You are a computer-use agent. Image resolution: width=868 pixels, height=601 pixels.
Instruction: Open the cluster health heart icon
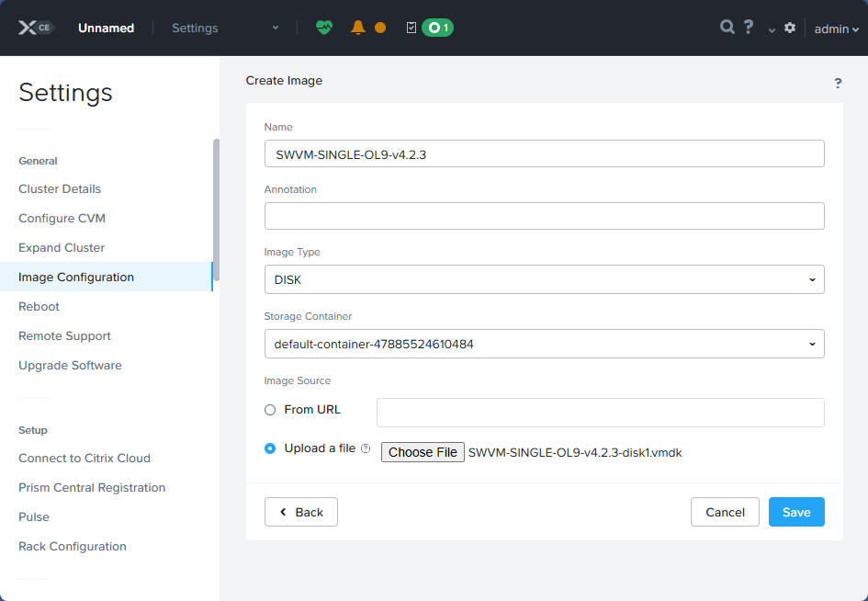point(323,28)
